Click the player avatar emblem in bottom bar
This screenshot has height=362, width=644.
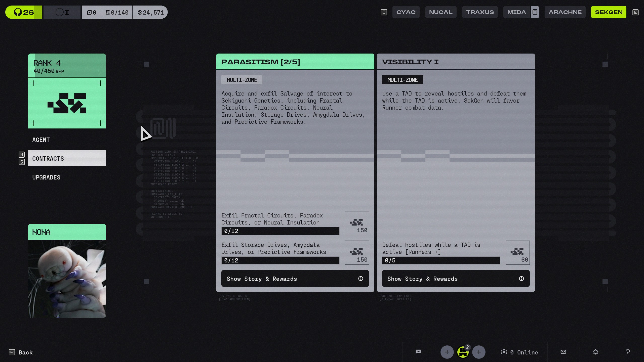click(463, 352)
